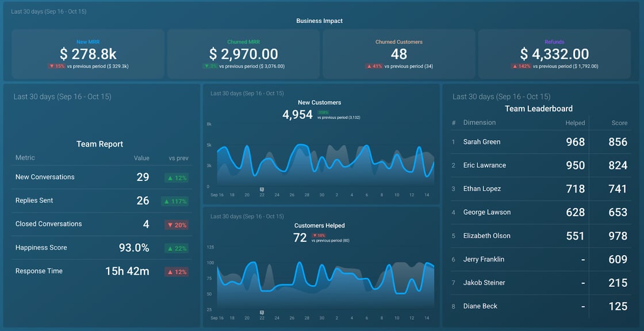Click the Churned Customers 41% increase badge

[x=374, y=66]
